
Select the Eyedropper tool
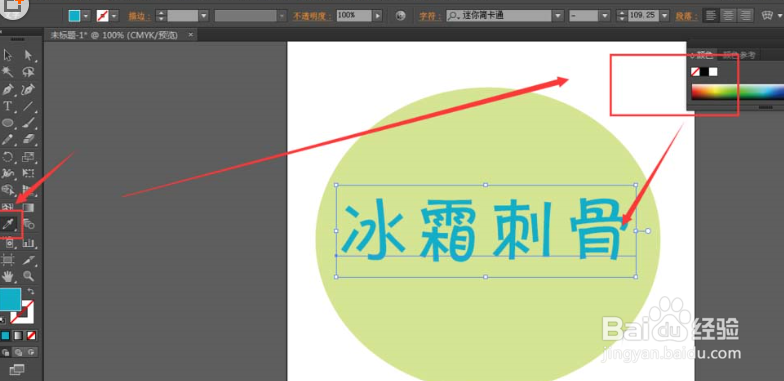coord(8,224)
